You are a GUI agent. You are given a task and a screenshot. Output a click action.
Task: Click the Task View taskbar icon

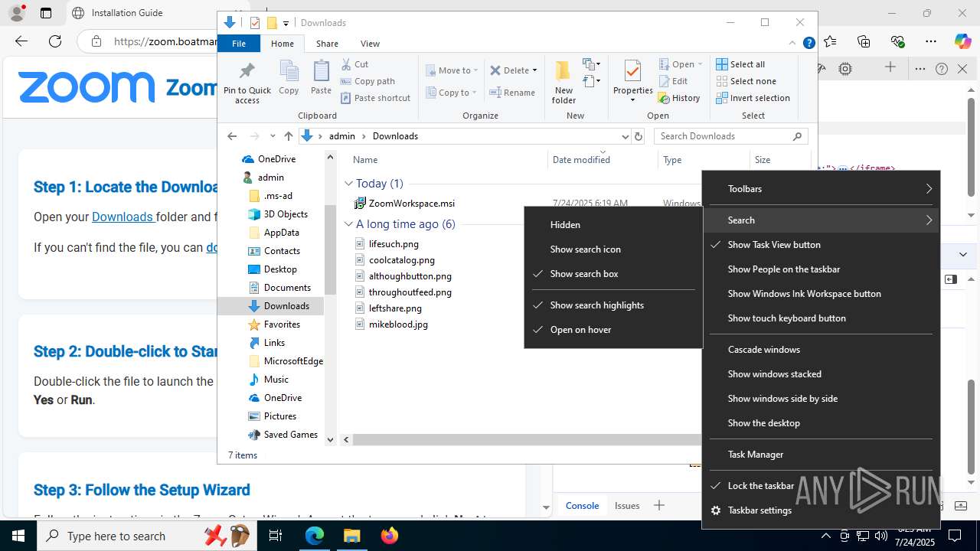276,536
